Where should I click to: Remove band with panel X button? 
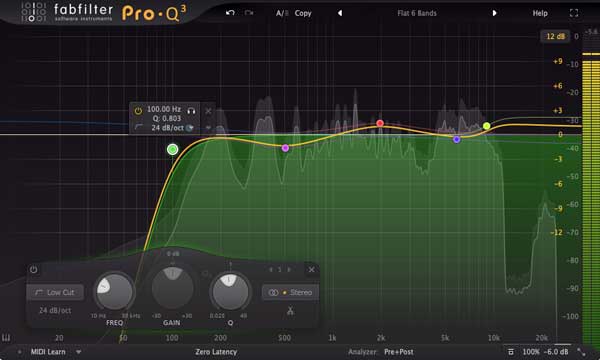(311, 269)
